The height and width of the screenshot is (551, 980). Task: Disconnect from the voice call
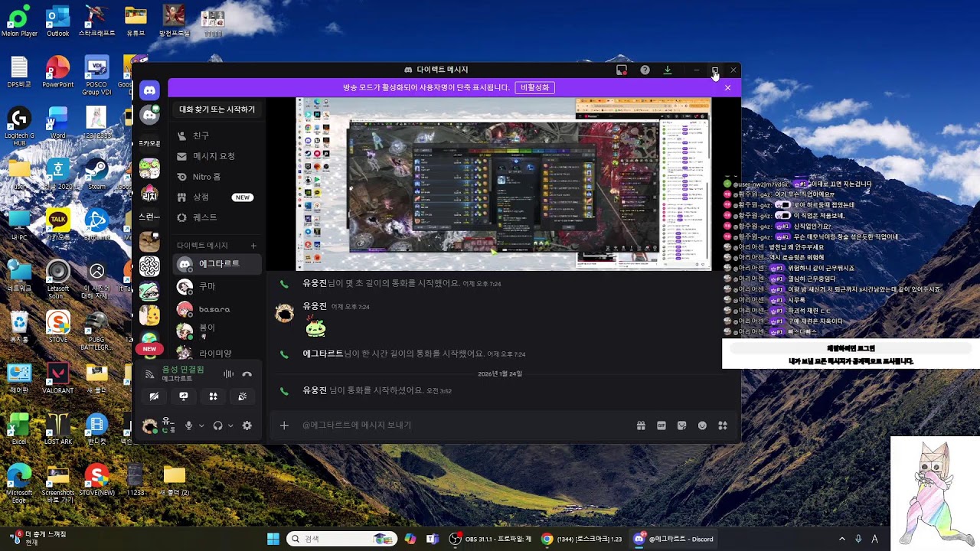tap(247, 373)
